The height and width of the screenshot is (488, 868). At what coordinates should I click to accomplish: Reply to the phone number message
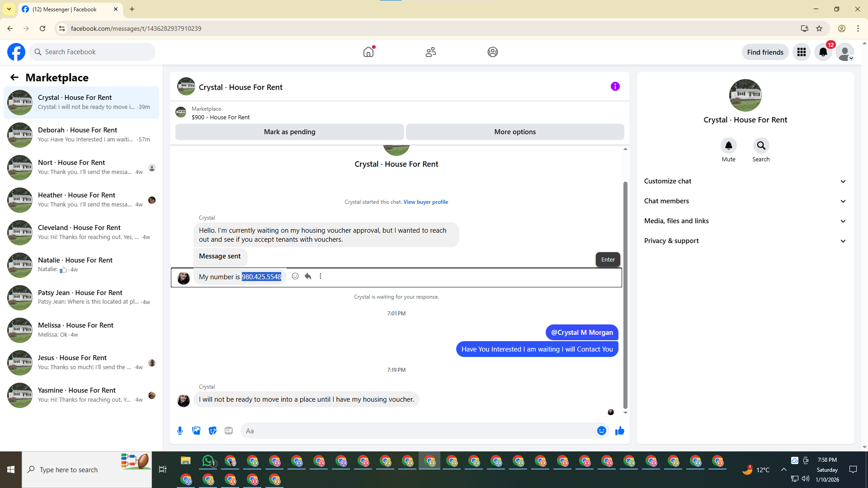point(308,276)
